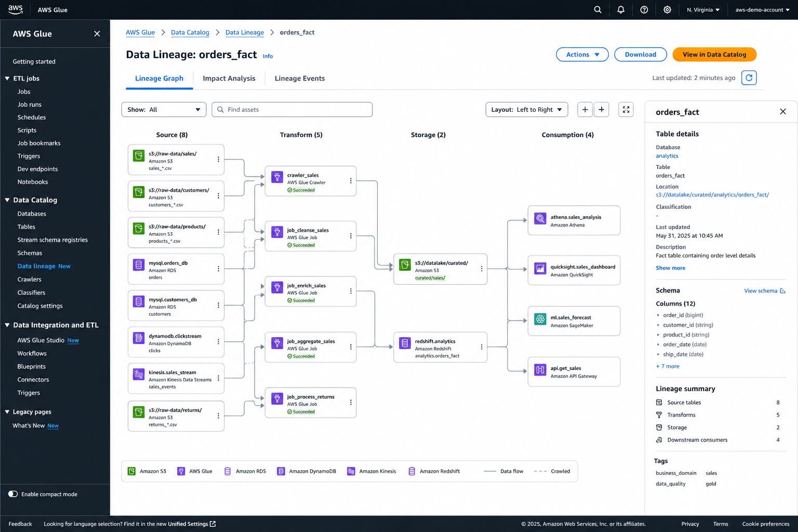Click S3 icon on s3://raw-data/sales/ node
The width and height of the screenshot is (798, 532).
coord(139,155)
